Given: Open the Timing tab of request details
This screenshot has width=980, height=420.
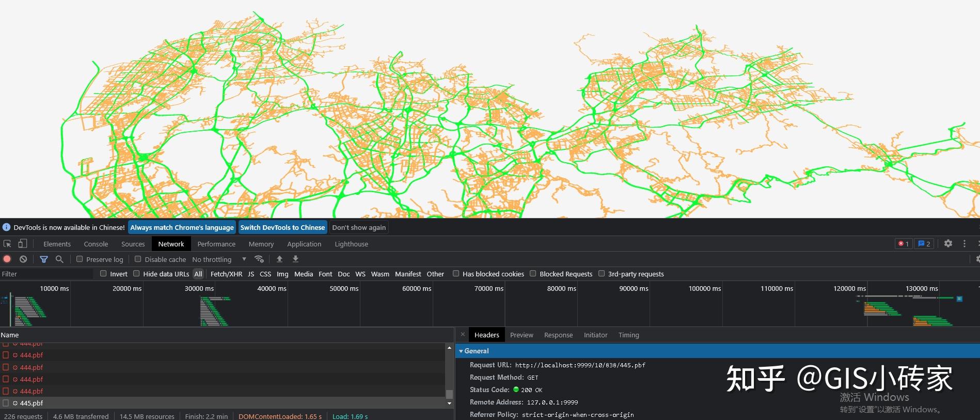Looking at the screenshot, I should (x=628, y=335).
